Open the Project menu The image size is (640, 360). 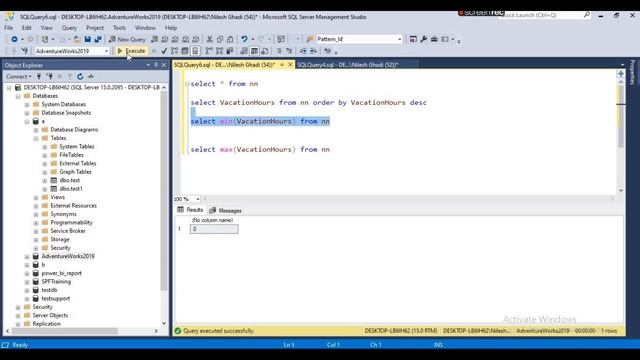(95, 28)
